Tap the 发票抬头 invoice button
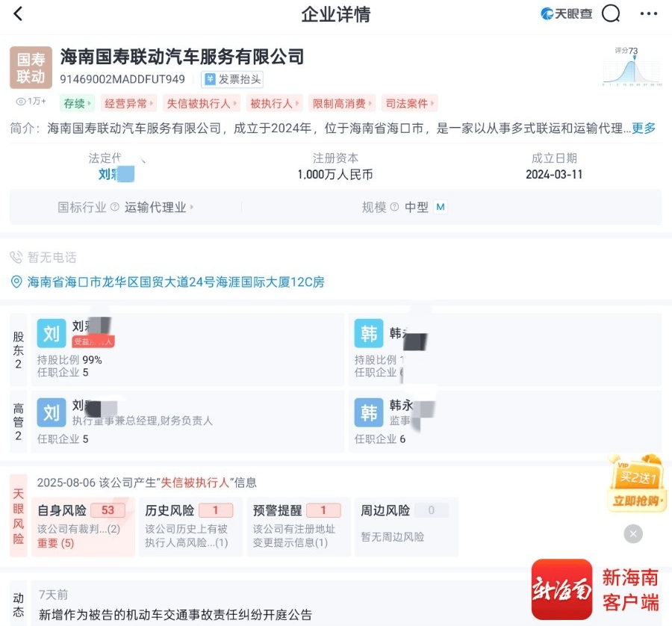This screenshot has height=626, width=672. (234, 79)
